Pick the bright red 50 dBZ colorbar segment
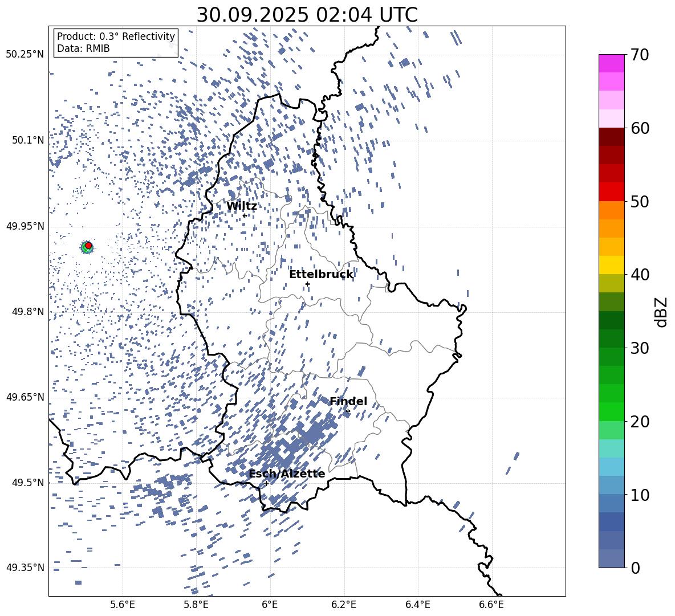 (x=612, y=192)
